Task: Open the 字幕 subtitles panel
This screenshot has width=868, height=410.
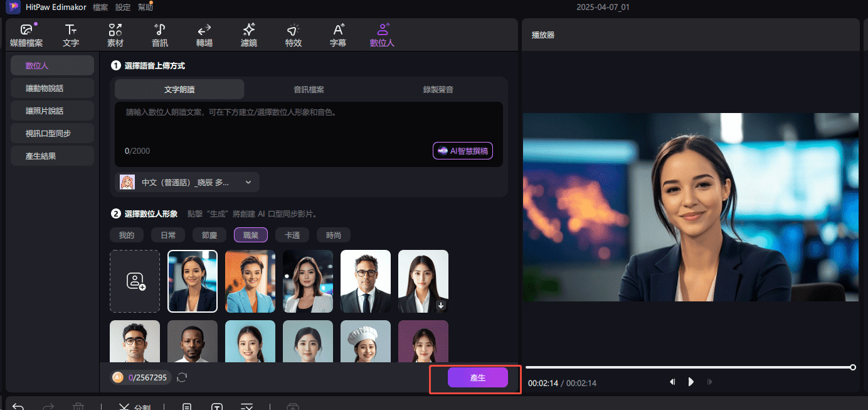Action: (x=337, y=35)
